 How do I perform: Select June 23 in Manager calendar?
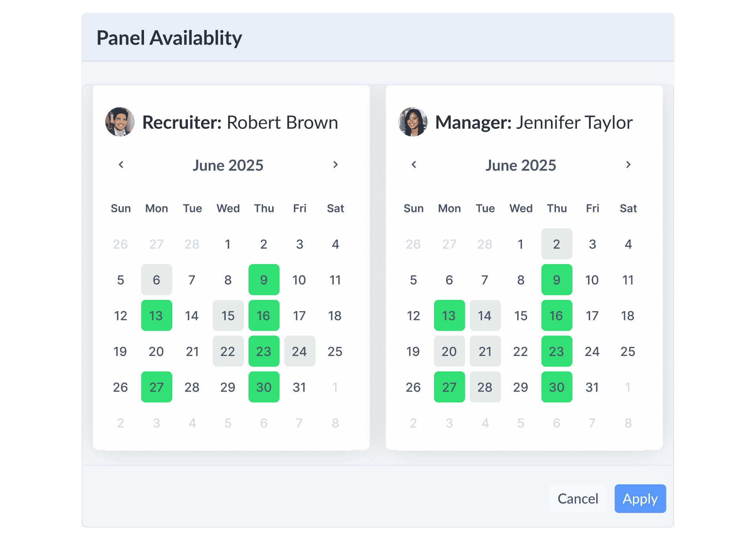[x=557, y=351]
